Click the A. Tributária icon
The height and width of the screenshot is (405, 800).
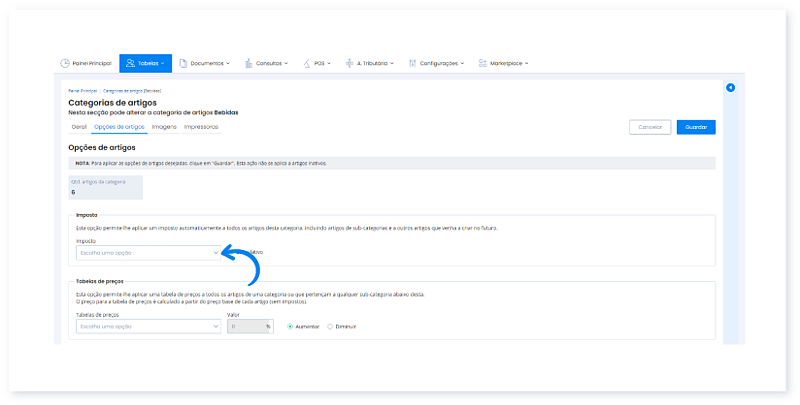coord(349,63)
